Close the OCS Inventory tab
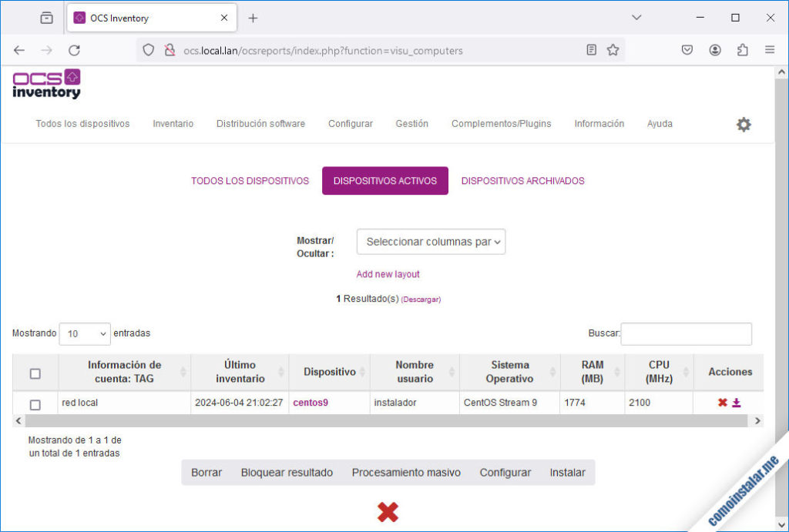 [224, 18]
